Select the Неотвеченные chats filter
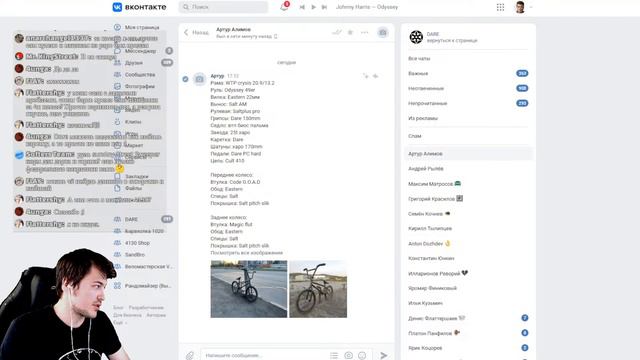The height and width of the screenshot is (360, 640). coord(468,89)
